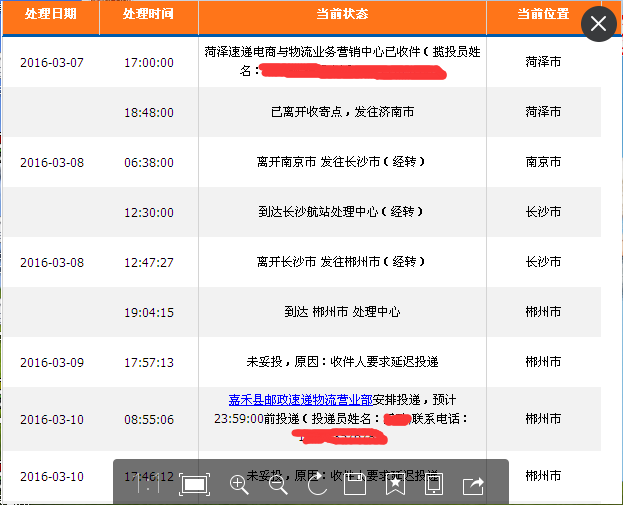The image size is (623, 505).
Task: Select the 2016-03-07 date cell
Action: point(52,62)
